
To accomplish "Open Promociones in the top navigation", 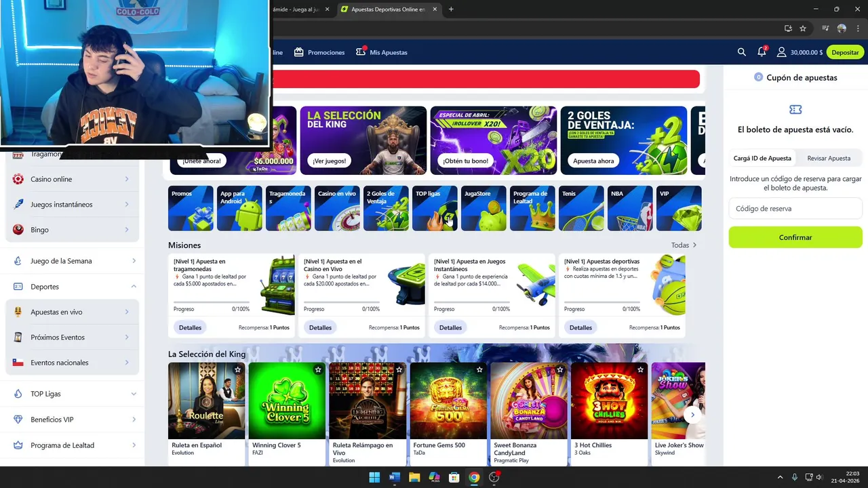I will coord(319,52).
